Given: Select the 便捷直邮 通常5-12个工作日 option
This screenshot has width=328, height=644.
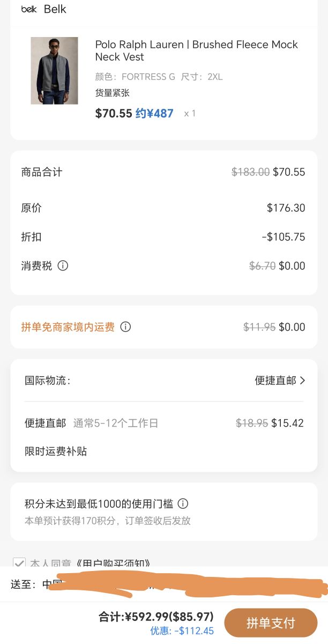Looking at the screenshot, I should click(164, 423).
